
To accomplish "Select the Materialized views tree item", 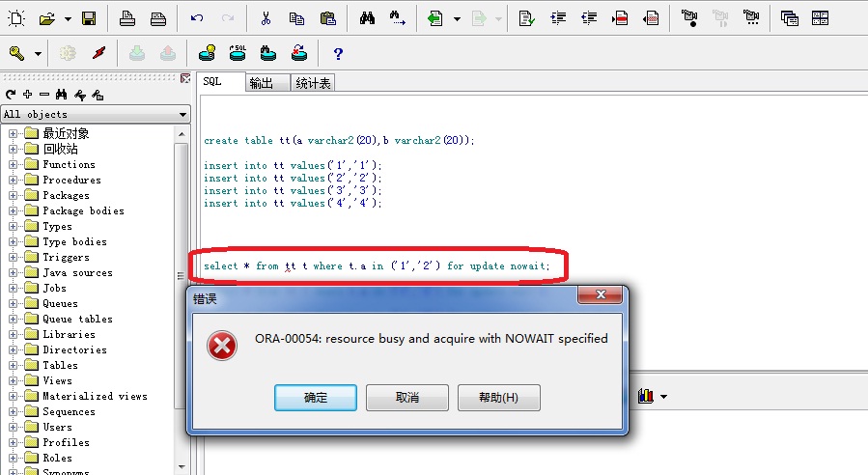I will pyautogui.click(x=96, y=397).
